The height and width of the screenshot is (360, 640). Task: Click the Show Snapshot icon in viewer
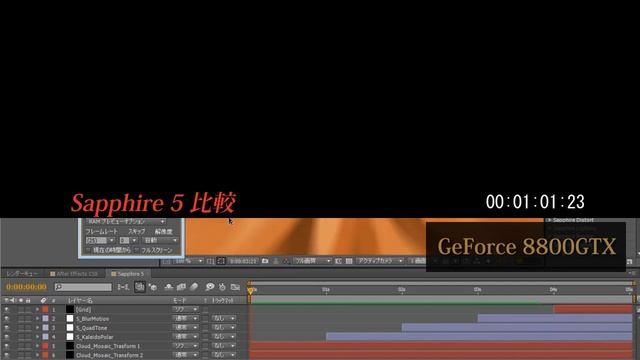pyautogui.click(x=276, y=261)
